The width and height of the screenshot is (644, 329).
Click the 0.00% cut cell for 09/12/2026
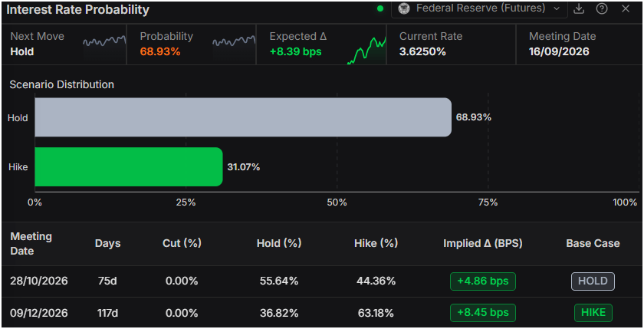click(182, 313)
